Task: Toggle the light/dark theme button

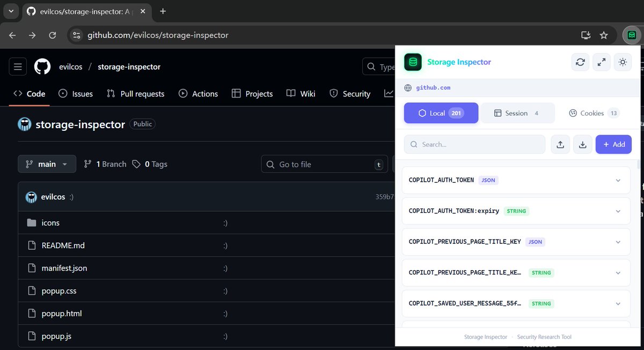Action: (623, 62)
